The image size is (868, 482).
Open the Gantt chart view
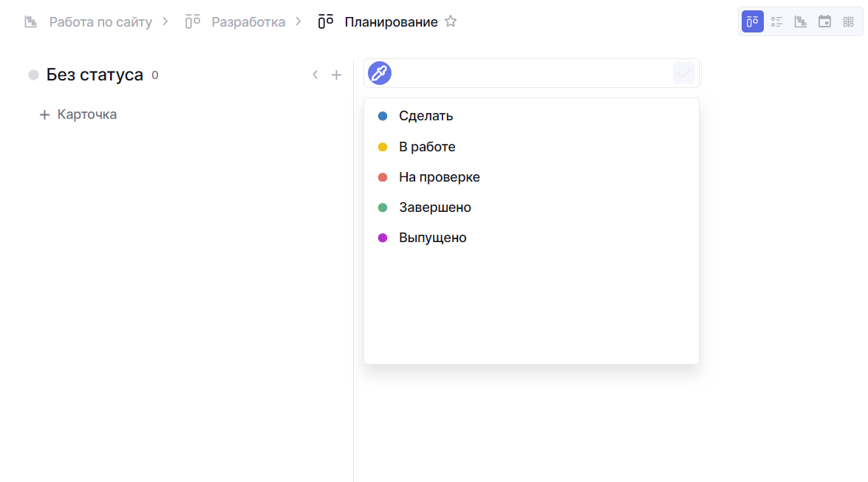coord(800,21)
